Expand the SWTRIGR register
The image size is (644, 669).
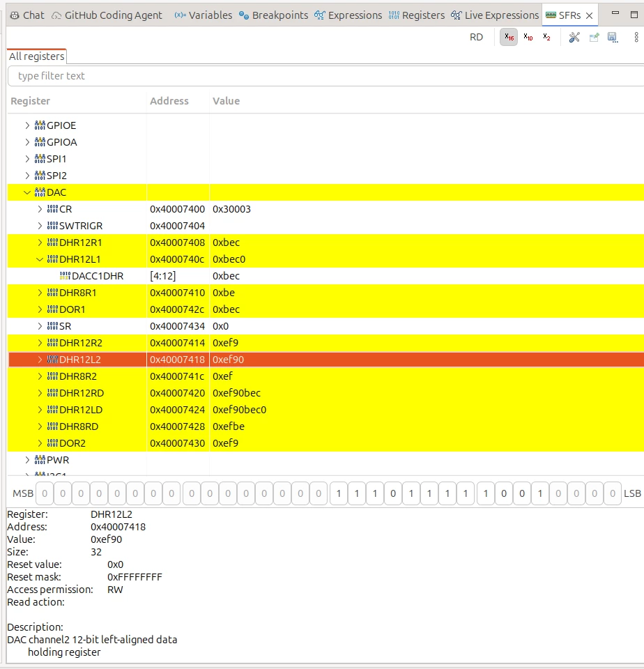40,226
